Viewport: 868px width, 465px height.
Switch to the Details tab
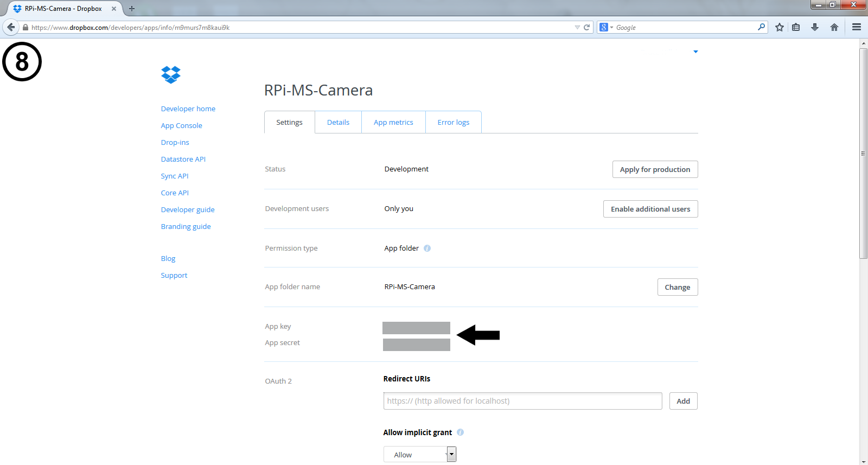tap(338, 123)
